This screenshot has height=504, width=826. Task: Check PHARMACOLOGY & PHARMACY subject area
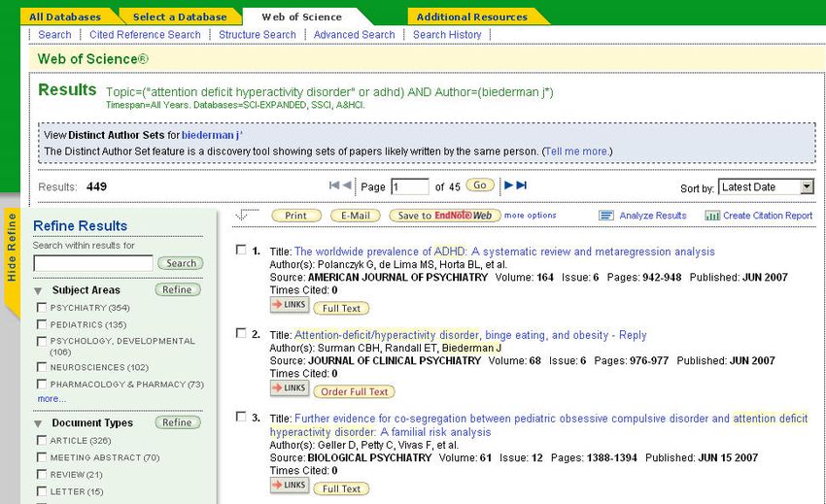[x=42, y=384]
